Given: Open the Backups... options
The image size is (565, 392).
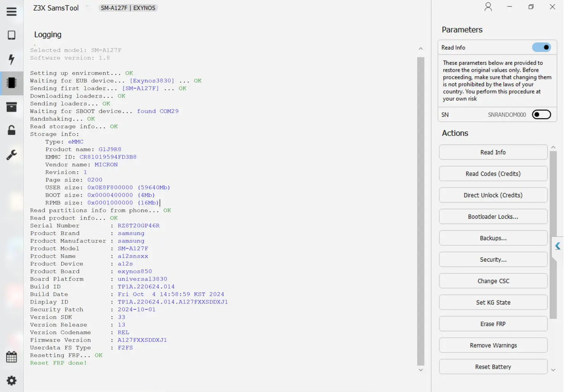Looking at the screenshot, I should click(493, 238).
